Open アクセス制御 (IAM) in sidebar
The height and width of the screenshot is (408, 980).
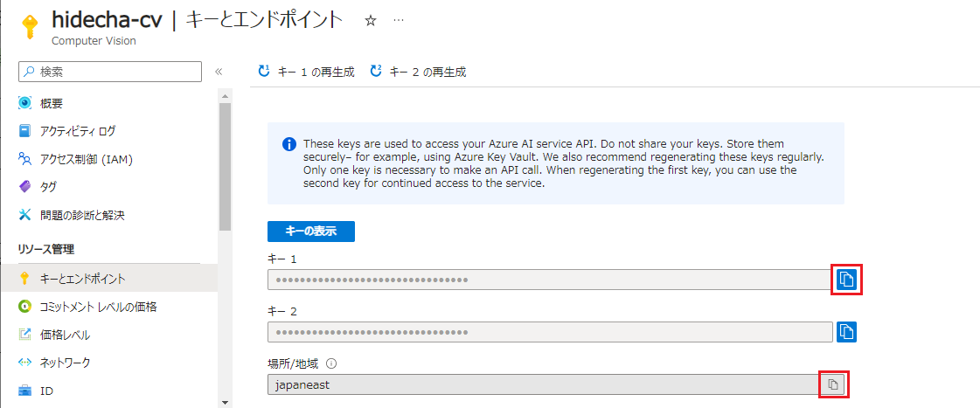[87, 160]
